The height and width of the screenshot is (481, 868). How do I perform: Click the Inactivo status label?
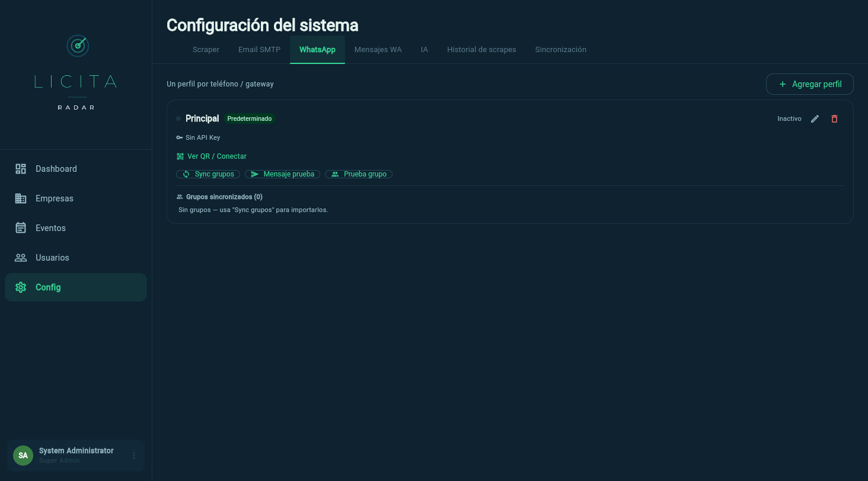point(789,118)
